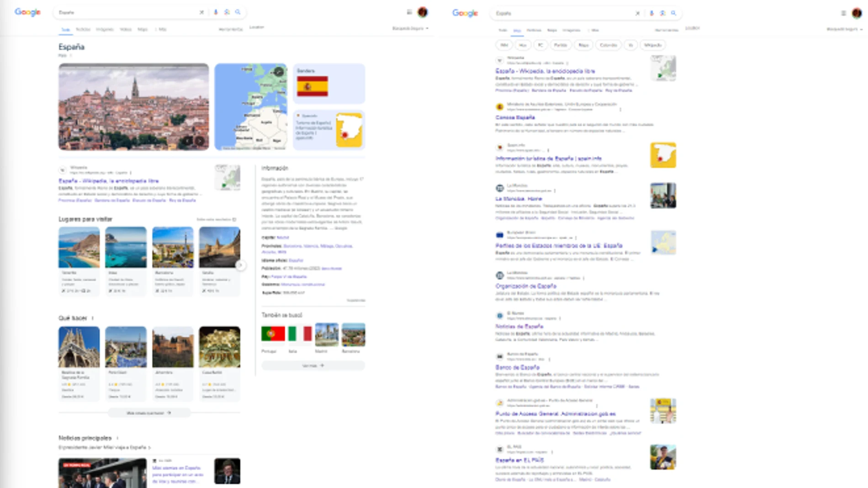868x488 pixels.
Task: Select the Imágenes tab in right page
Action: pos(571,30)
